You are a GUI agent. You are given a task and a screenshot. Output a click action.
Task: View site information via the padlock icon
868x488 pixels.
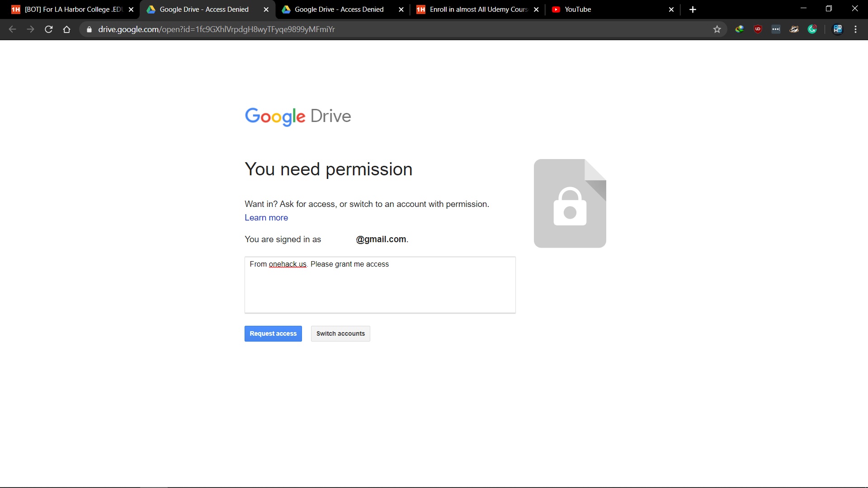[89, 29]
